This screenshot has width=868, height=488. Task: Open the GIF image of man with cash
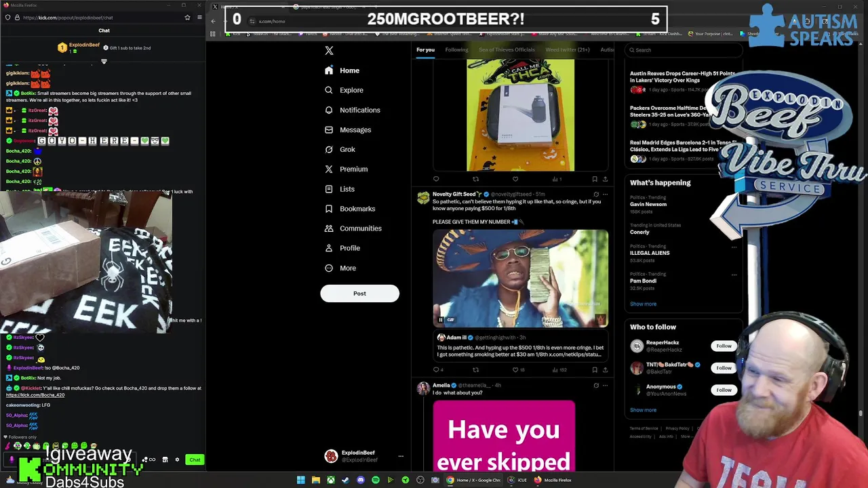tap(521, 279)
